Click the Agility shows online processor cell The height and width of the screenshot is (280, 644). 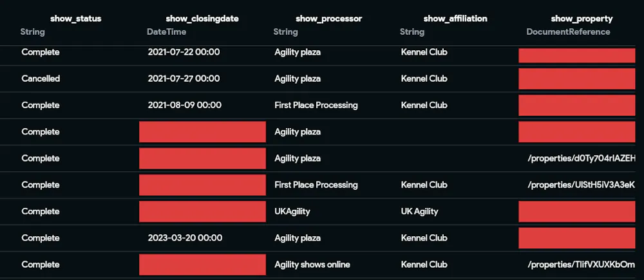click(x=312, y=265)
